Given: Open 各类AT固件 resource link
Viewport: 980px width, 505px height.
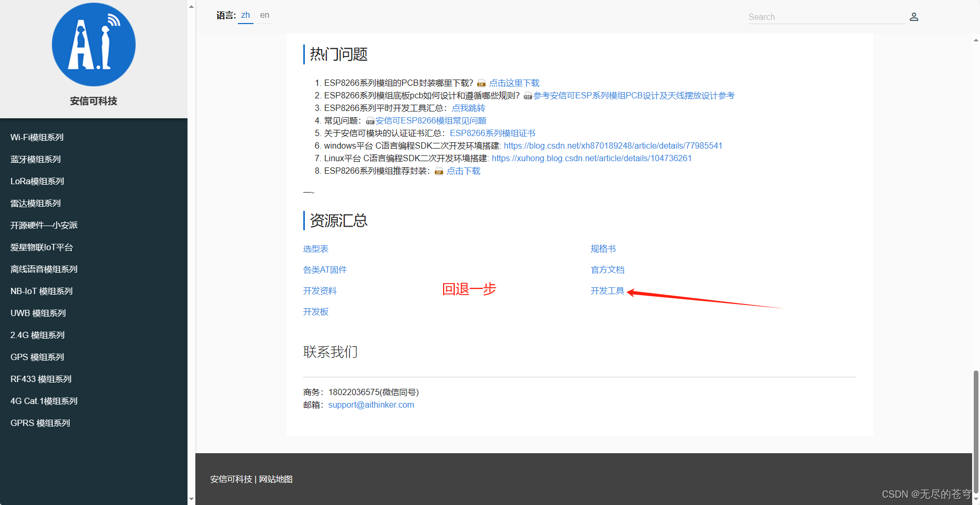Looking at the screenshot, I should pos(325,270).
